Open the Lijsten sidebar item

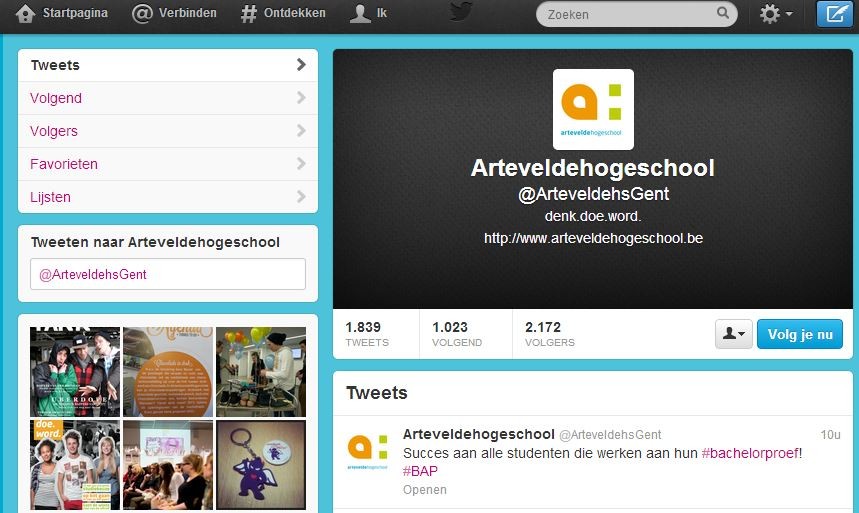tap(168, 197)
